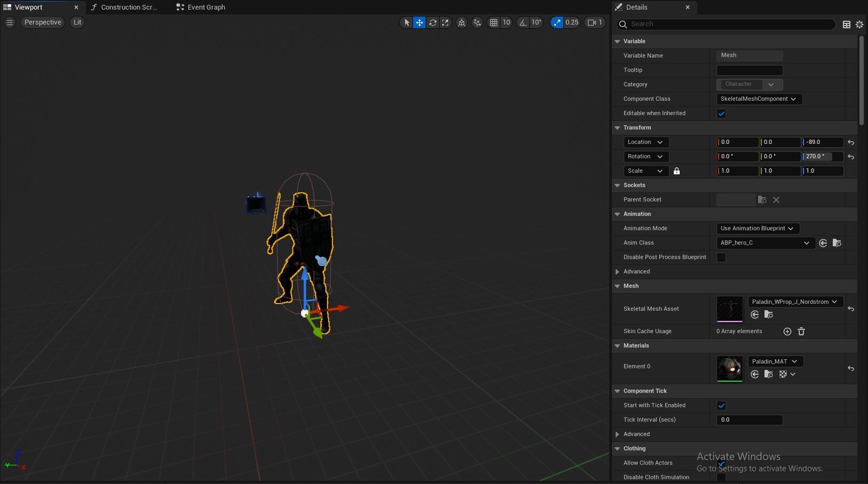
Task: Reset Location to its default value
Action: pos(851,142)
